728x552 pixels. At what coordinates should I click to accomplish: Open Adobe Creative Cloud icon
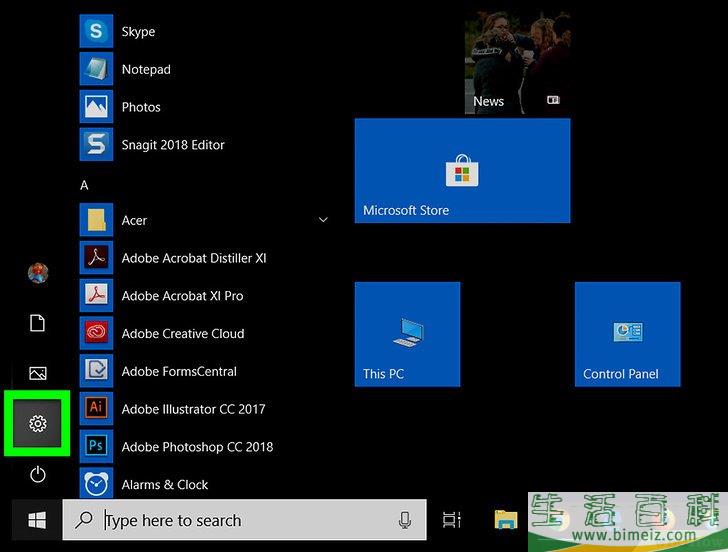tap(96, 333)
